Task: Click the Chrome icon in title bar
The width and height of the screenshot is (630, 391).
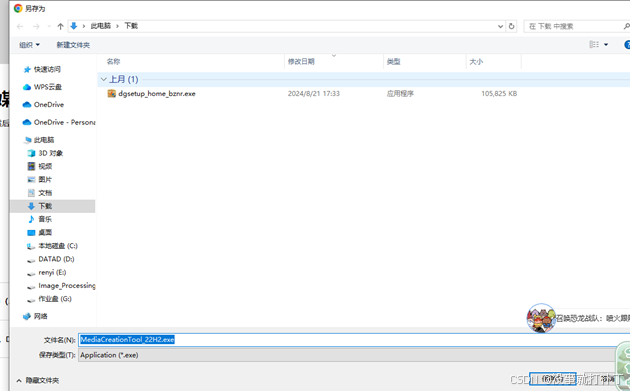Action: coord(18,8)
